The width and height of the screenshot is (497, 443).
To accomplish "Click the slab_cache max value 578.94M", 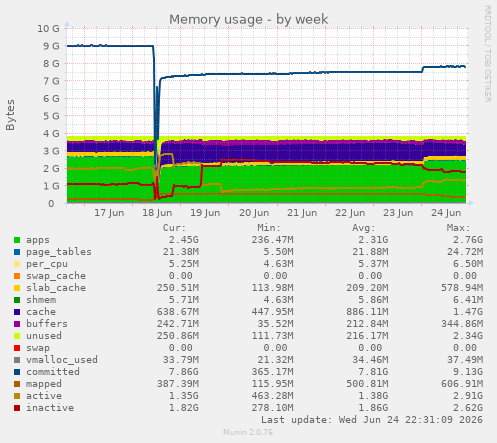I will (x=462, y=288).
